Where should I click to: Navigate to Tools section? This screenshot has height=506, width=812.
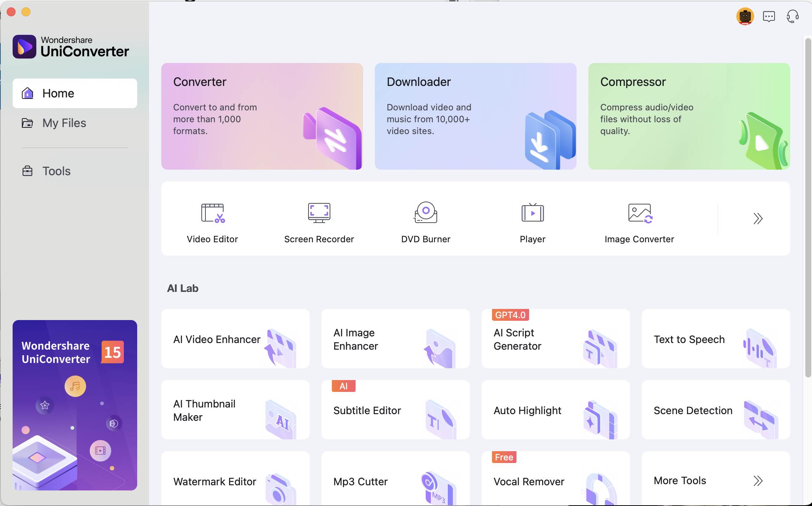click(x=57, y=171)
